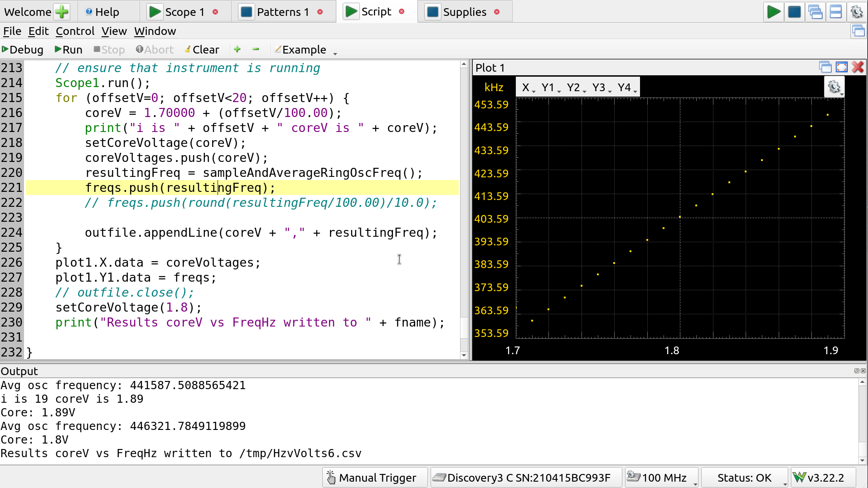Click the green plus icon on Welcome tab
868x488 pixels.
click(x=62, y=12)
